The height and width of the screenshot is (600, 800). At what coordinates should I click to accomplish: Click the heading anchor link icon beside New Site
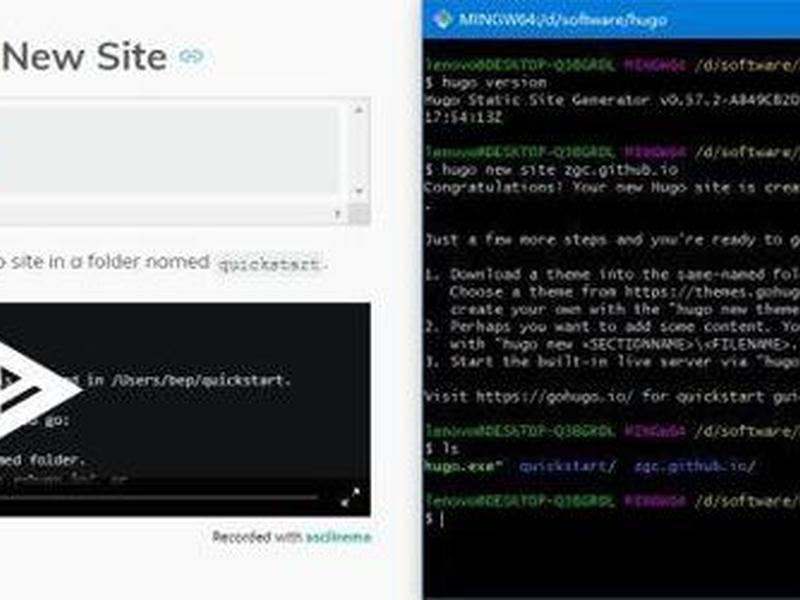[x=191, y=56]
